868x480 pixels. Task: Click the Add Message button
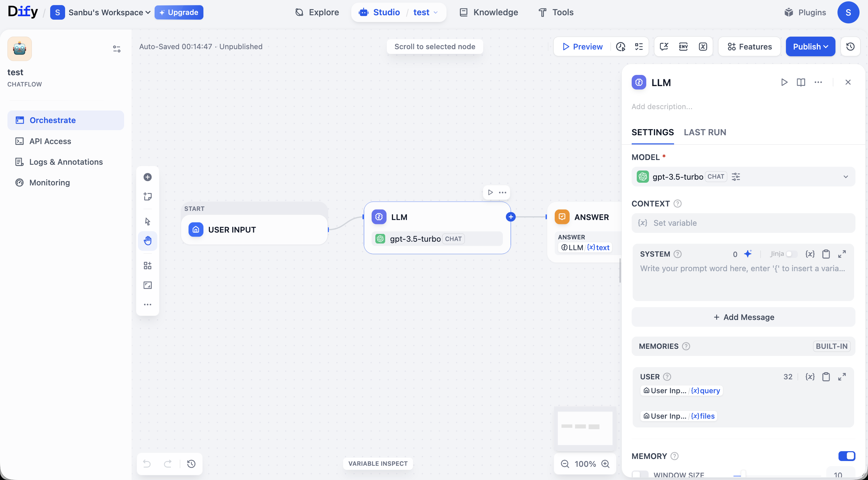click(x=743, y=317)
